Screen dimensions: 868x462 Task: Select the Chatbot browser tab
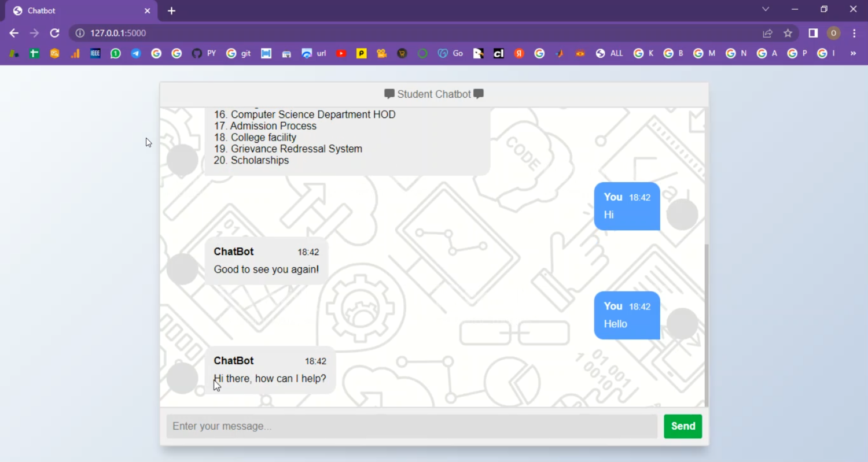(x=81, y=11)
